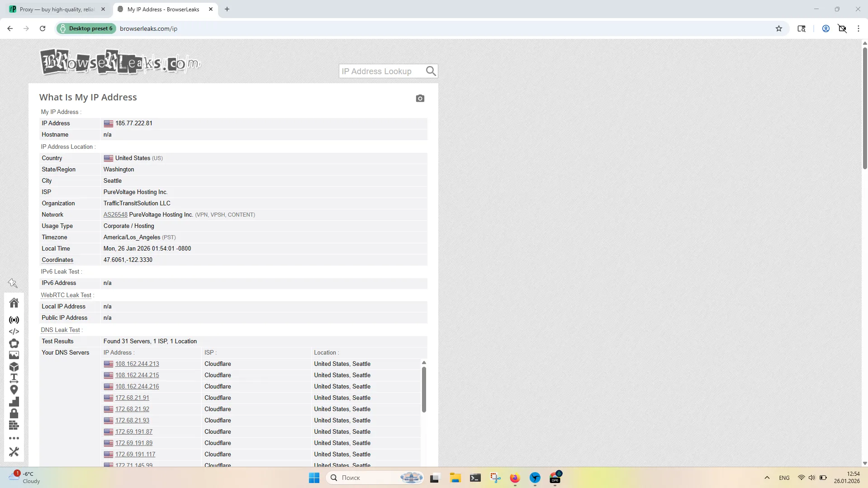Open the picture icon in the sidebar
868x488 pixels.
14,355
